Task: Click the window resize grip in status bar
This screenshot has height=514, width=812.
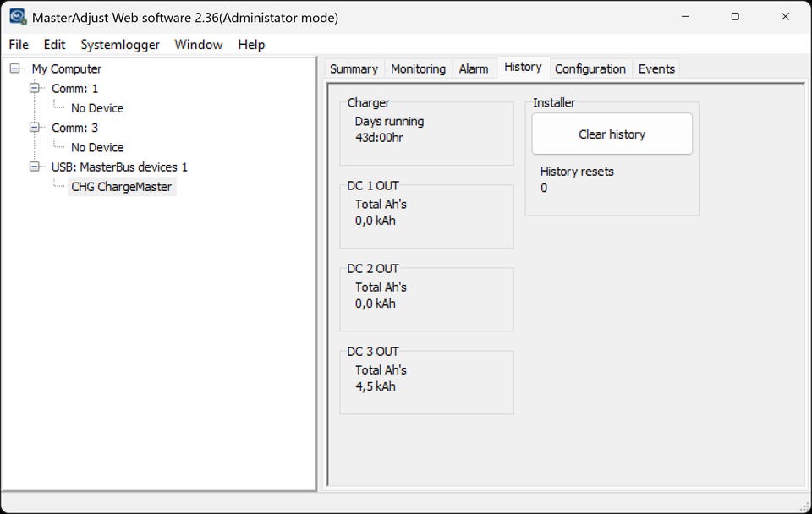Action: coord(804,506)
